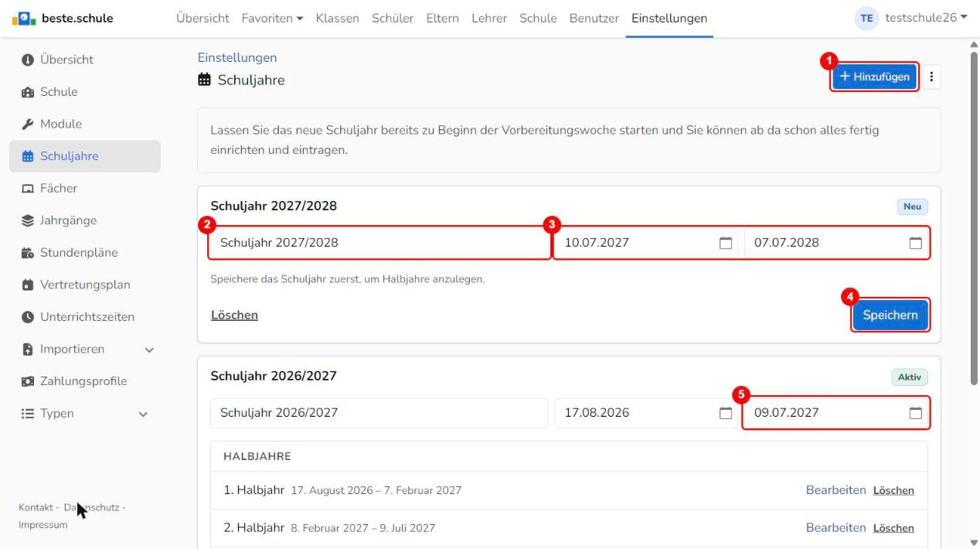Select the Einstellungen tab in top navigation

[669, 19]
